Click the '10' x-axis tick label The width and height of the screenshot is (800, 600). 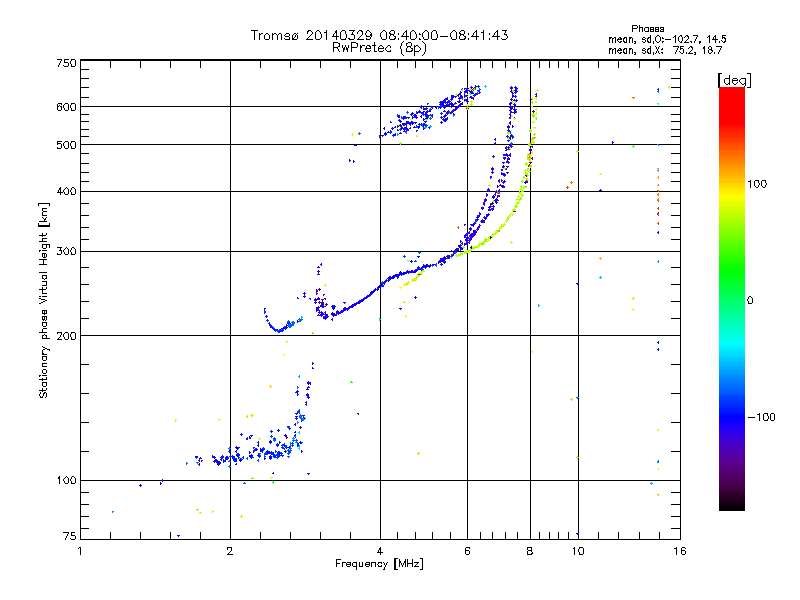[578, 551]
